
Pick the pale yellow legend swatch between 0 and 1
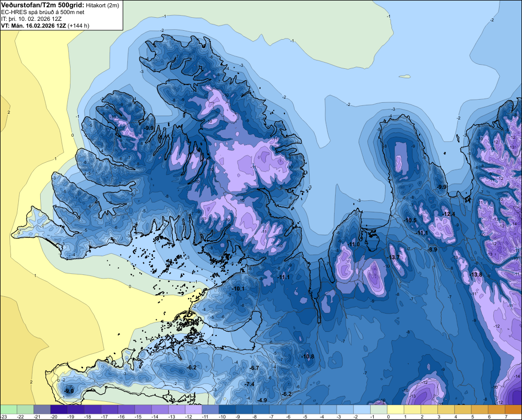(x=396, y=409)
